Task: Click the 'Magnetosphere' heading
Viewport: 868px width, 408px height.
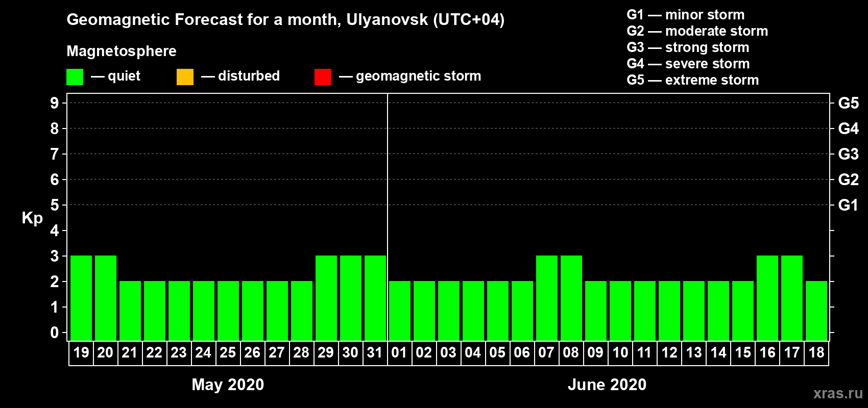Action: [x=122, y=51]
